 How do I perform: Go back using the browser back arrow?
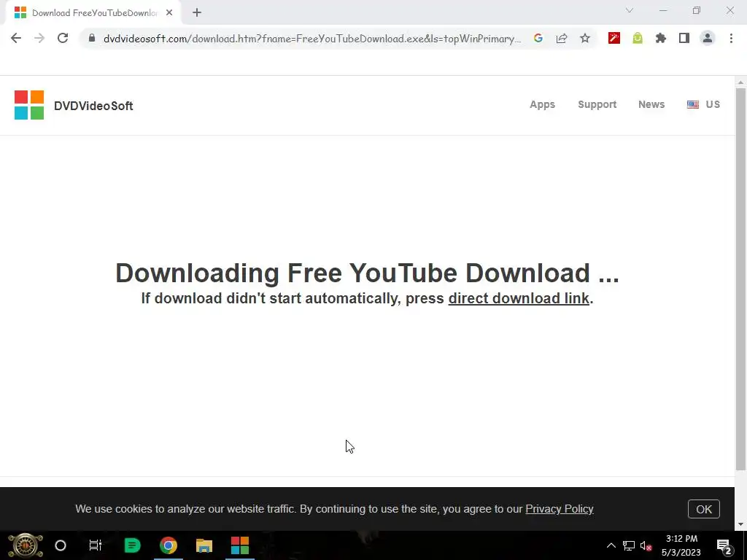click(16, 38)
